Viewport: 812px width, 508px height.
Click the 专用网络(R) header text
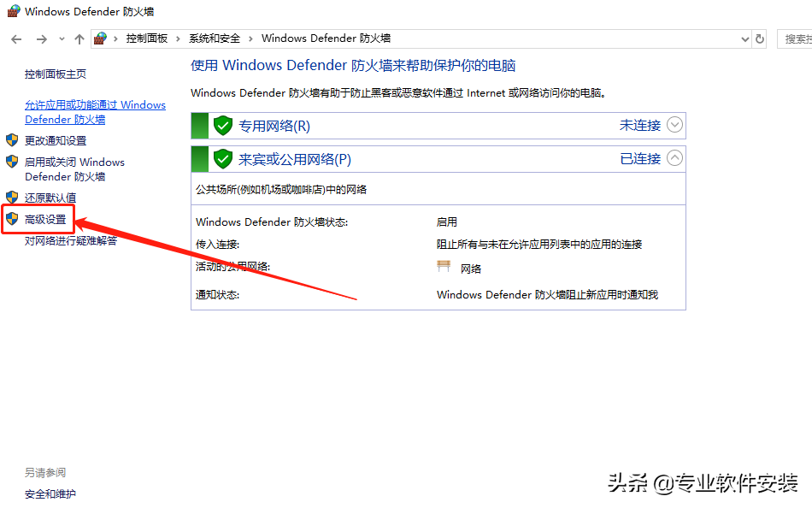click(274, 126)
